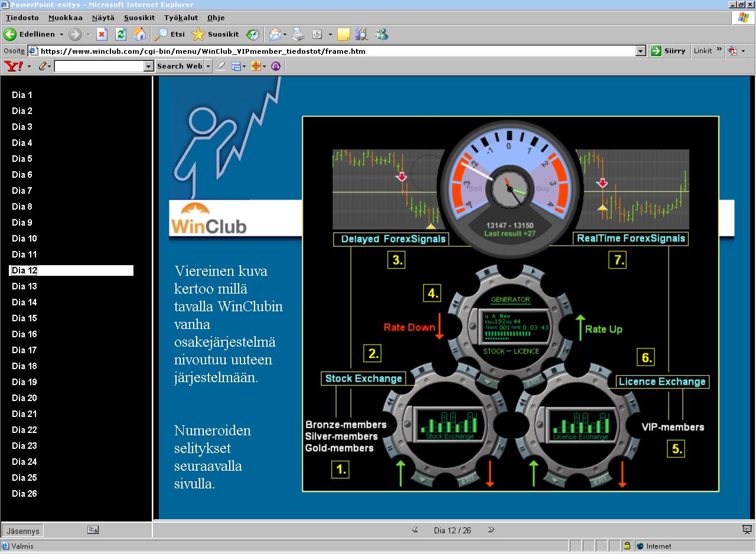Click the Yahoo! logo icon
The height and width of the screenshot is (554, 756).
pyautogui.click(x=13, y=66)
